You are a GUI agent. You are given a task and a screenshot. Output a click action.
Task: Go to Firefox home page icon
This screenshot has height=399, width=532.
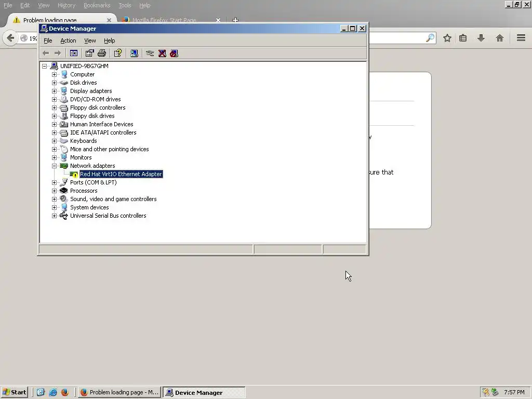click(500, 38)
